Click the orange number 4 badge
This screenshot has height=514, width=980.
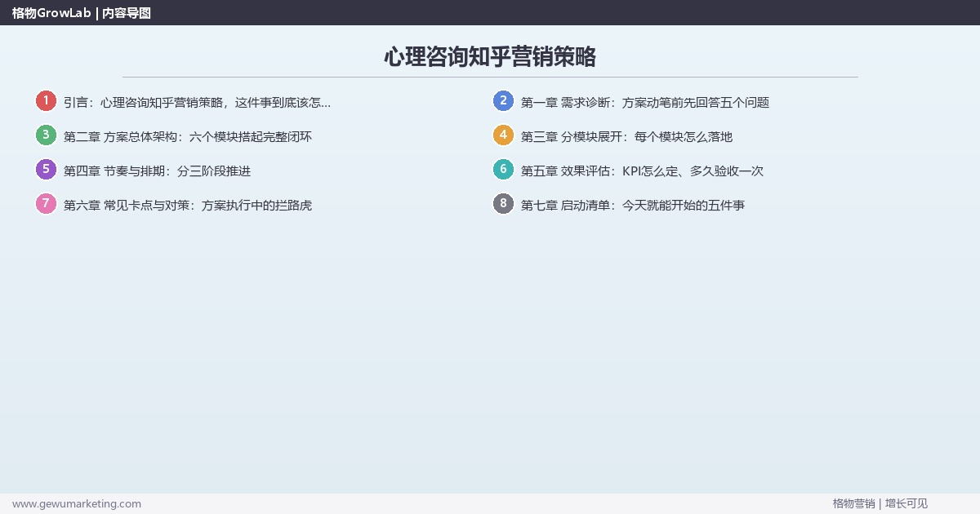pos(503,135)
